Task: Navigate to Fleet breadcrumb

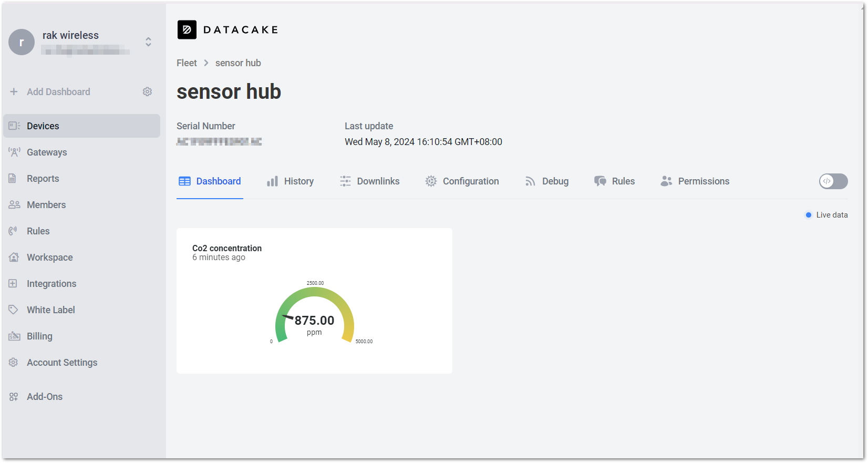Action: tap(187, 63)
